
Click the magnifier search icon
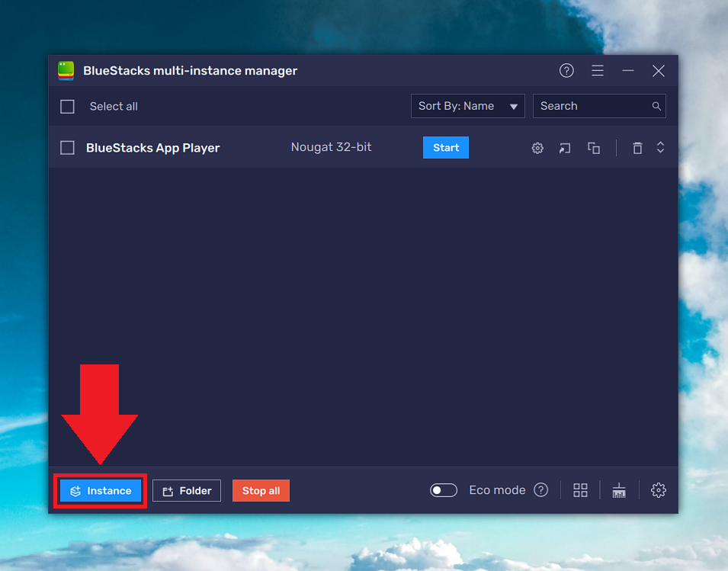tap(656, 106)
